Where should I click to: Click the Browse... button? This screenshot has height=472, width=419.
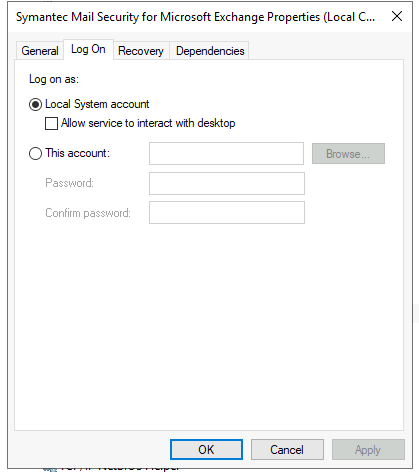[x=348, y=154]
